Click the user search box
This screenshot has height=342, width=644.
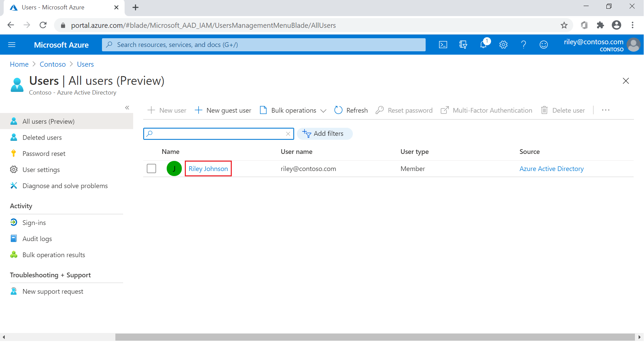[x=218, y=134]
